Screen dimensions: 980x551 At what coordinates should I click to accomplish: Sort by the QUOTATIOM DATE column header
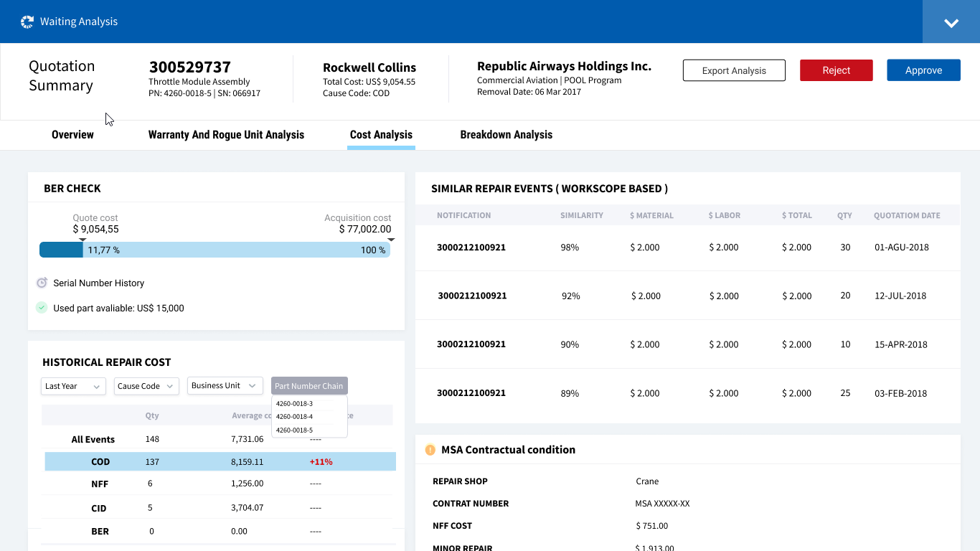click(907, 215)
